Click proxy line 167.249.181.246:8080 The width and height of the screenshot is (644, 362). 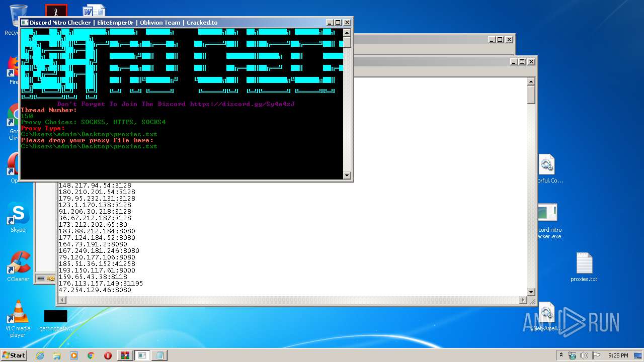(99, 251)
